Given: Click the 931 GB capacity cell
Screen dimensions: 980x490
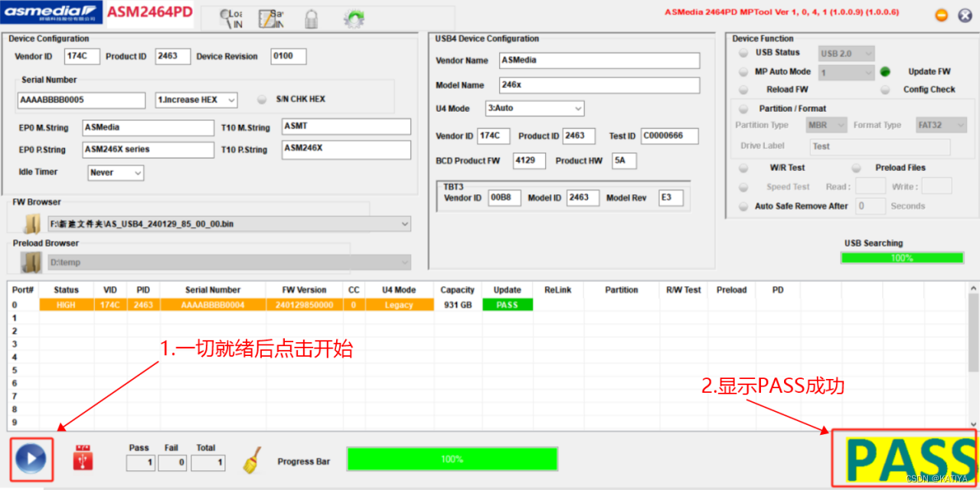Looking at the screenshot, I should tap(456, 305).
